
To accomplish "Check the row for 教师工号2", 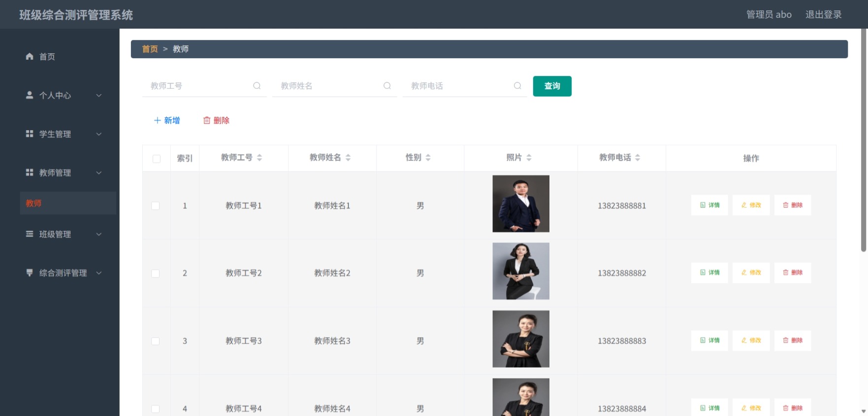I will 156,273.
